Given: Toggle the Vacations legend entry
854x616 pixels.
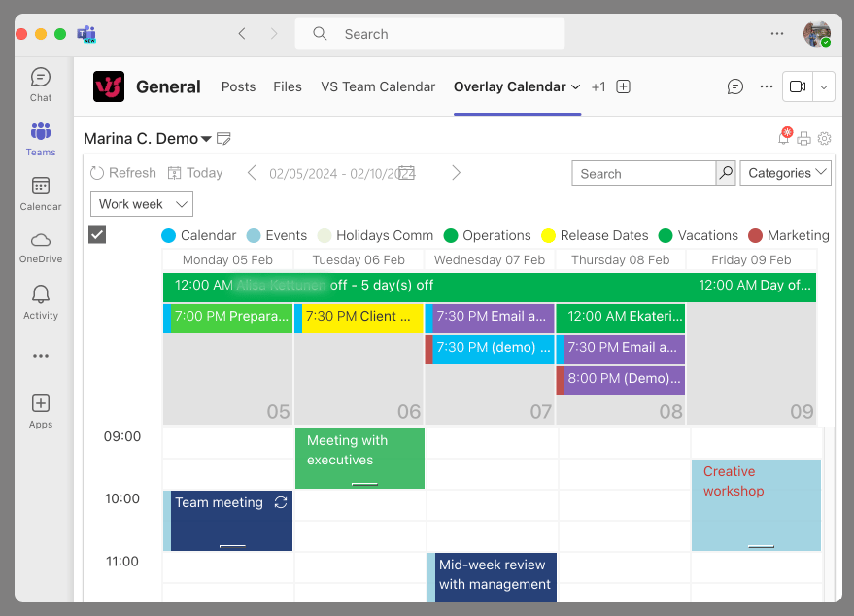Looking at the screenshot, I should click(x=699, y=235).
